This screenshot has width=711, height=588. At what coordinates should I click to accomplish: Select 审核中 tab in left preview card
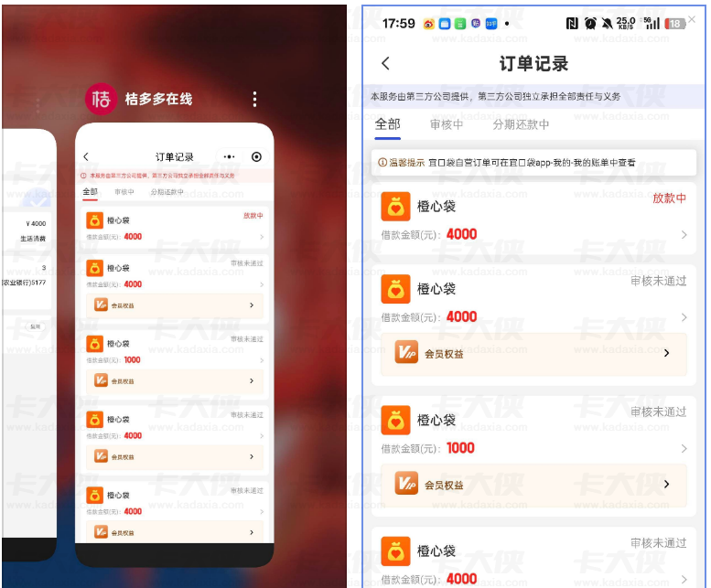124,192
